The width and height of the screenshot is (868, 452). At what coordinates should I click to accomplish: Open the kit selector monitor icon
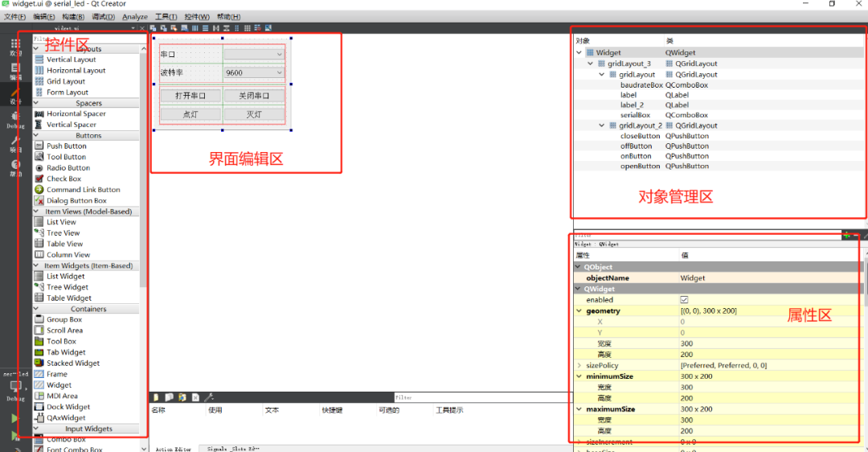(x=16, y=386)
